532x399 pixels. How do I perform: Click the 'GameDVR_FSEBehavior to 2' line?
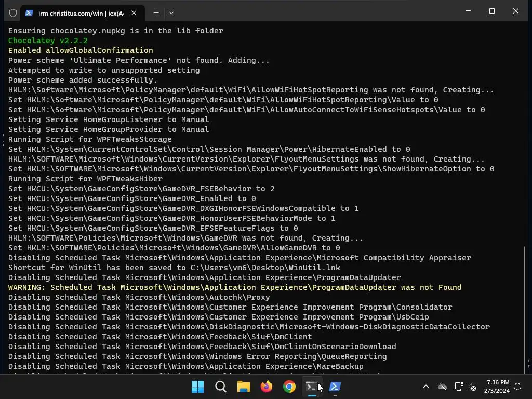(141, 189)
